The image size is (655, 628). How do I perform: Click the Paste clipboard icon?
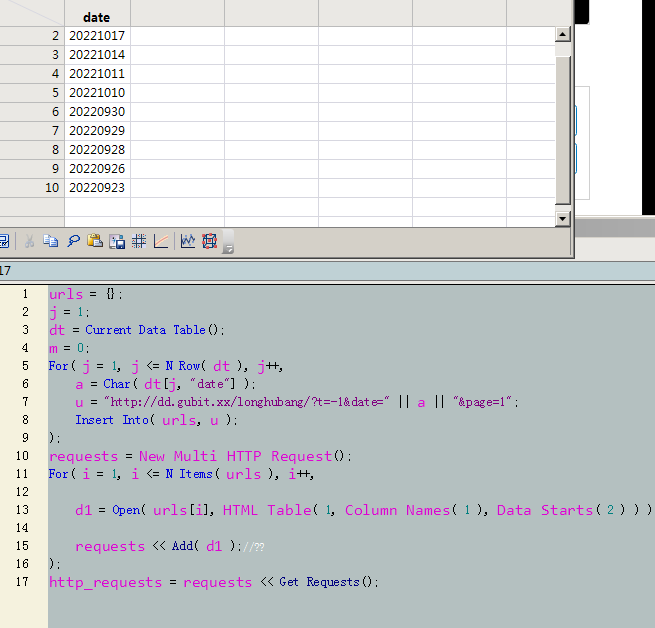pyautogui.click(x=95, y=241)
